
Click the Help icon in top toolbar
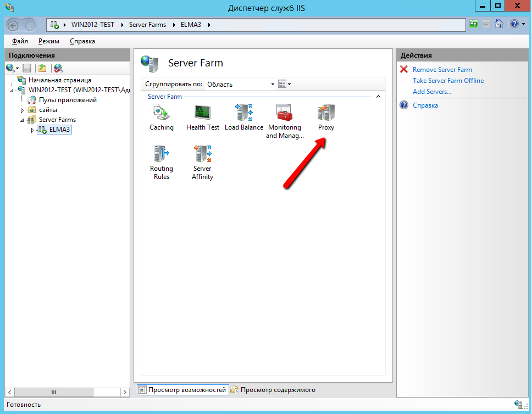tap(513, 24)
